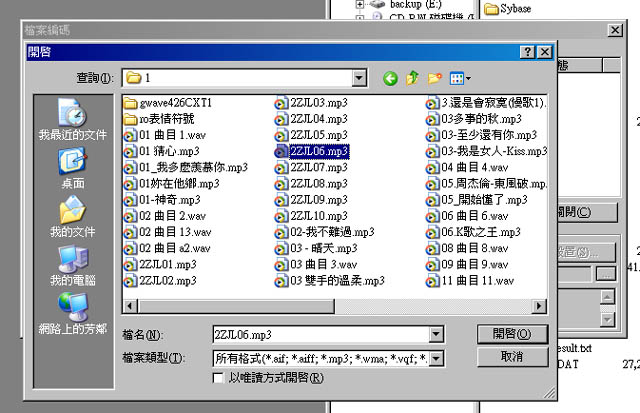The height and width of the screenshot is (413, 640).
Task: Open 我的文件 in the sidebar
Action: 73,217
